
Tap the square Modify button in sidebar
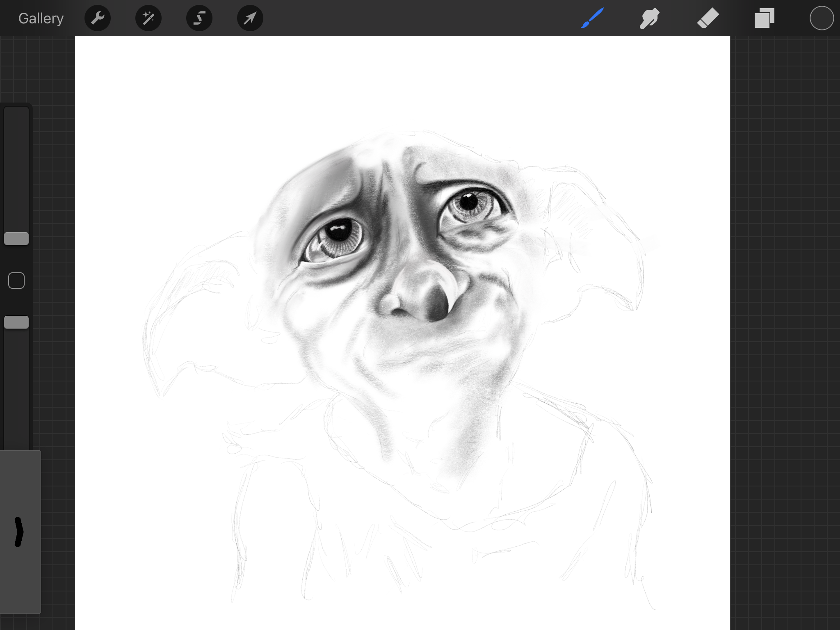(16, 281)
